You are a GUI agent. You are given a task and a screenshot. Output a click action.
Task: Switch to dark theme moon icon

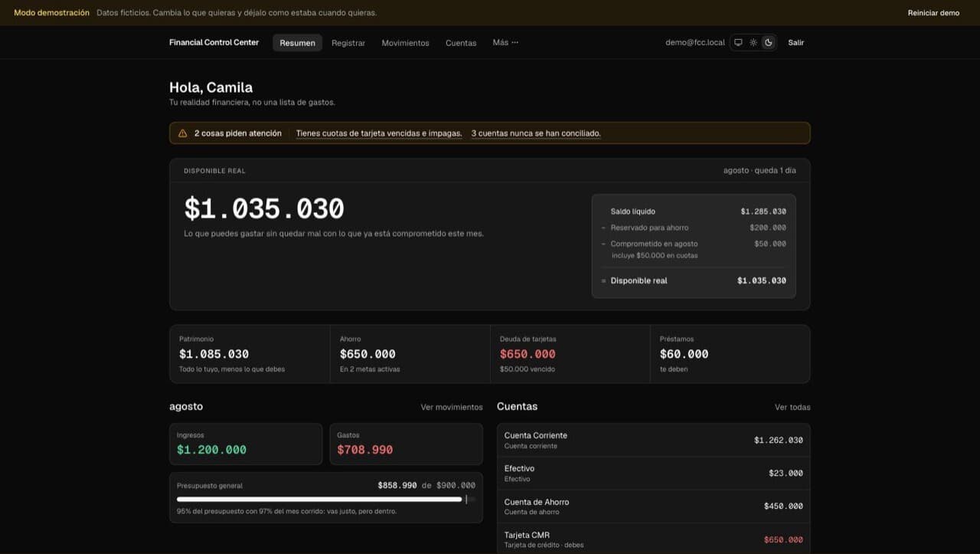(x=769, y=43)
